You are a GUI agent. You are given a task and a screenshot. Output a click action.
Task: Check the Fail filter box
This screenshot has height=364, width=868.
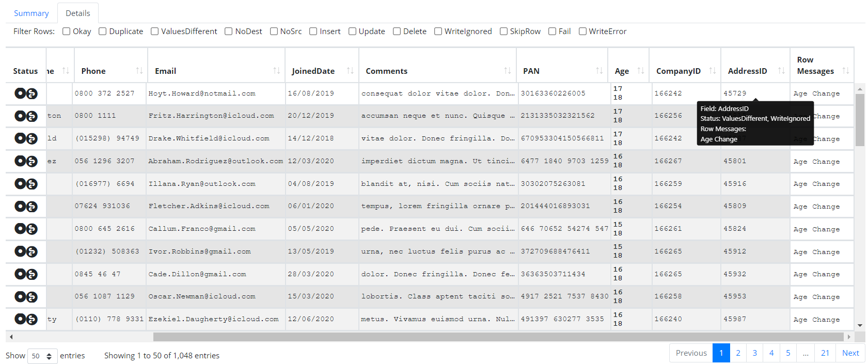coord(553,31)
